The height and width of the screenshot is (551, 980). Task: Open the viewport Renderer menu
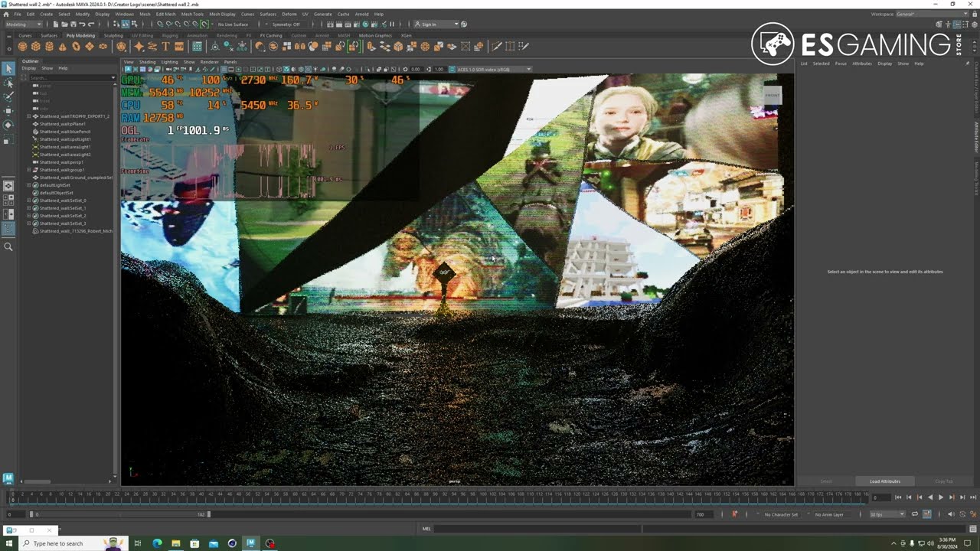210,62
